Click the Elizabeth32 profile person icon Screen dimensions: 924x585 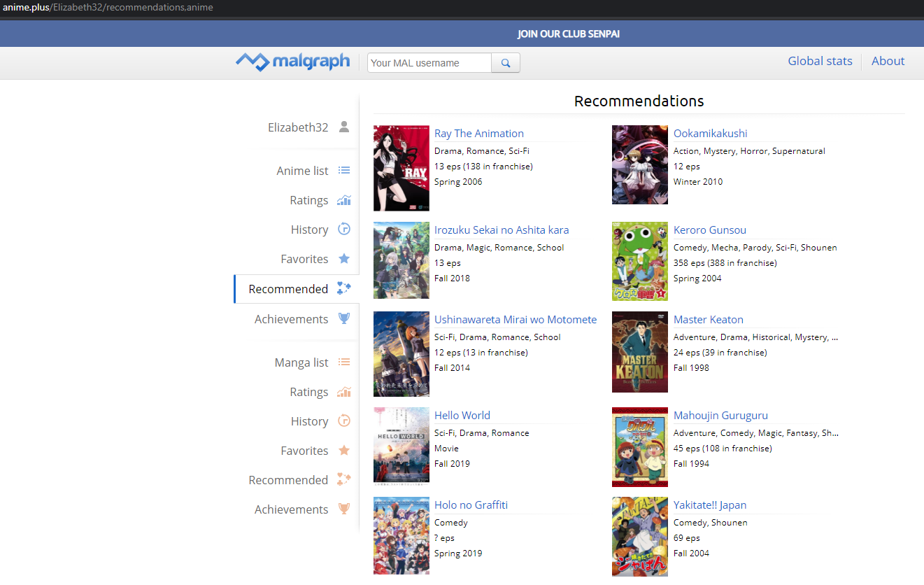[344, 127]
